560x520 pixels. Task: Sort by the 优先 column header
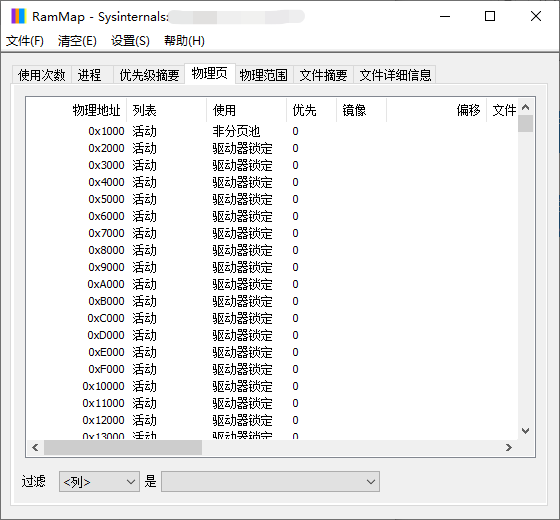click(x=311, y=110)
